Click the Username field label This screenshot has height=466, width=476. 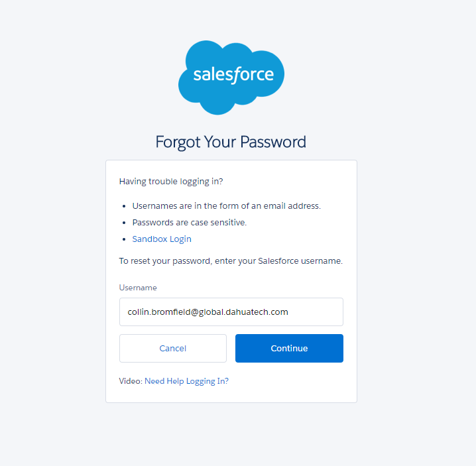click(x=138, y=288)
